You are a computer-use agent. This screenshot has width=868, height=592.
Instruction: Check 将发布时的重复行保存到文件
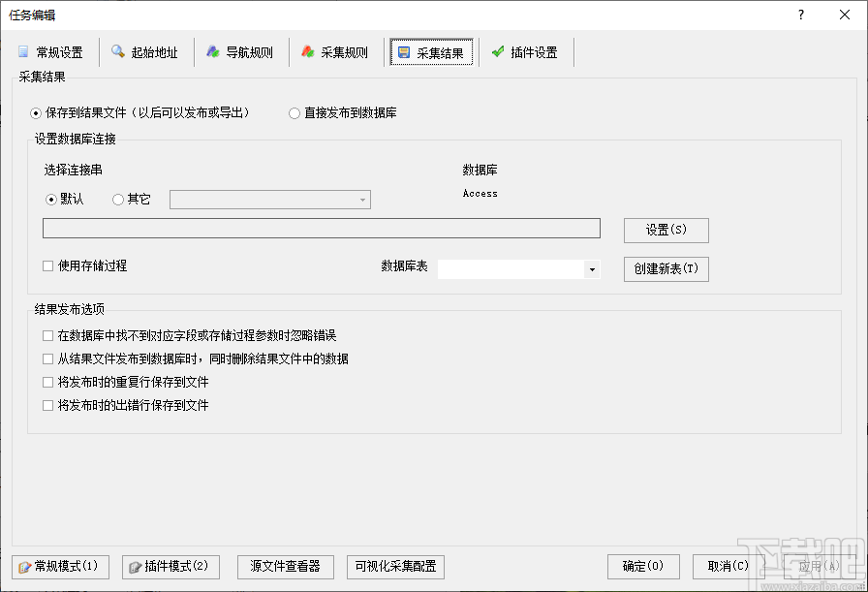coord(47,381)
